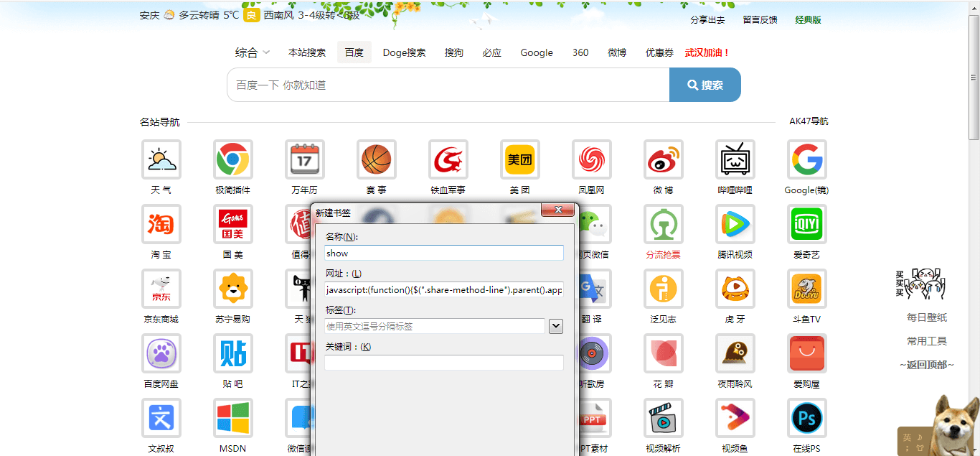Open 留言反馈 feedback link
The image size is (980, 456).
[760, 20]
